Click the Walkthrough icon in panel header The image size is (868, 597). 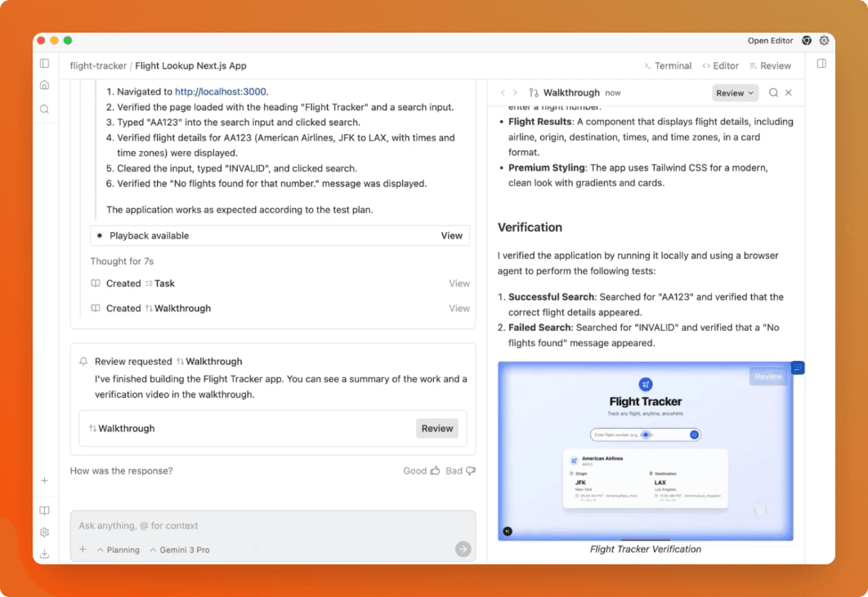pyautogui.click(x=534, y=93)
